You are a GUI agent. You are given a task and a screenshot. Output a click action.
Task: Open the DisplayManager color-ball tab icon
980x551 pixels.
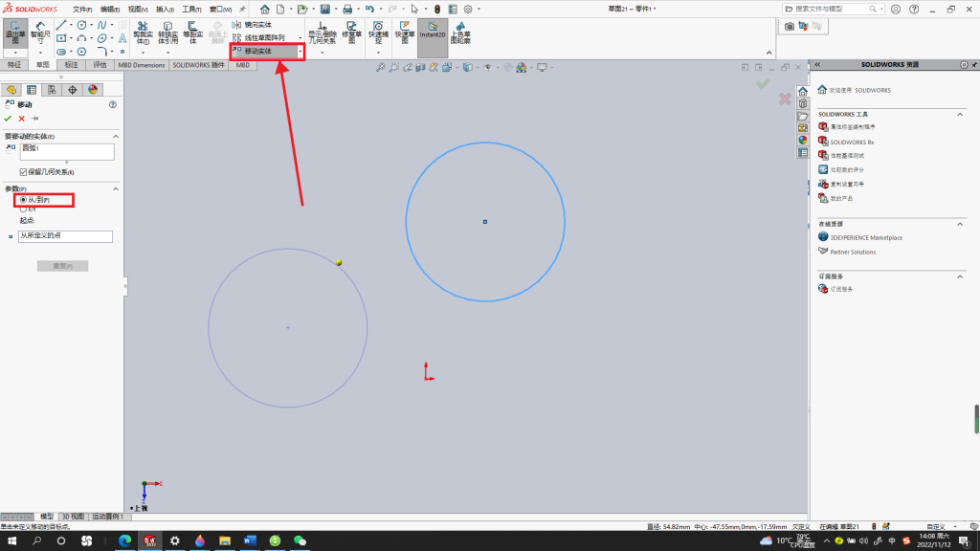[93, 90]
